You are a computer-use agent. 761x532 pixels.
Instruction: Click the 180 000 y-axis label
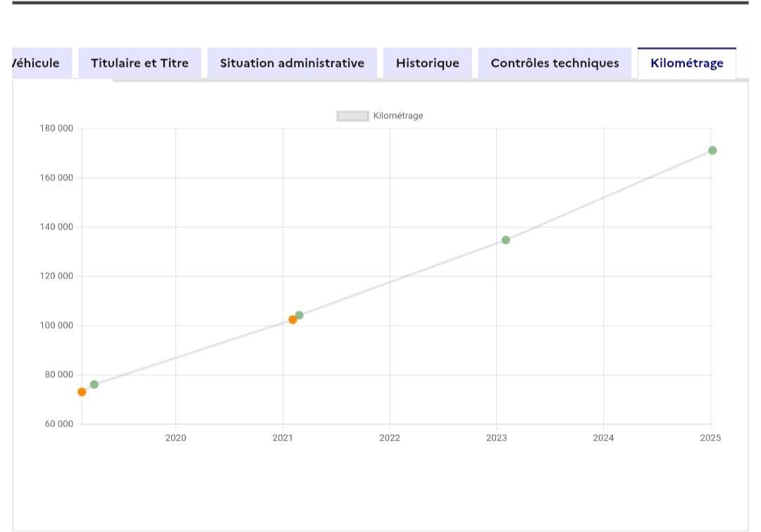point(56,129)
